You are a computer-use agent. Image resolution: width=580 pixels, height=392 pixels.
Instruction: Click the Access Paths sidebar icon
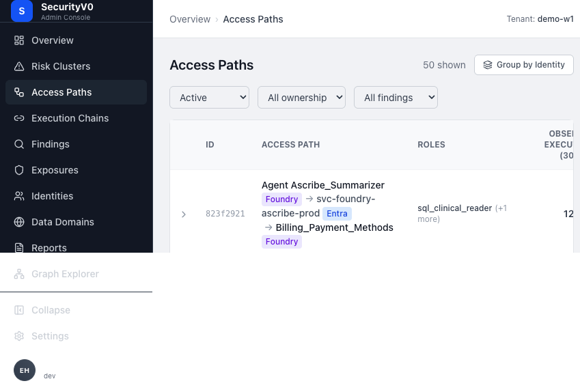(x=19, y=92)
